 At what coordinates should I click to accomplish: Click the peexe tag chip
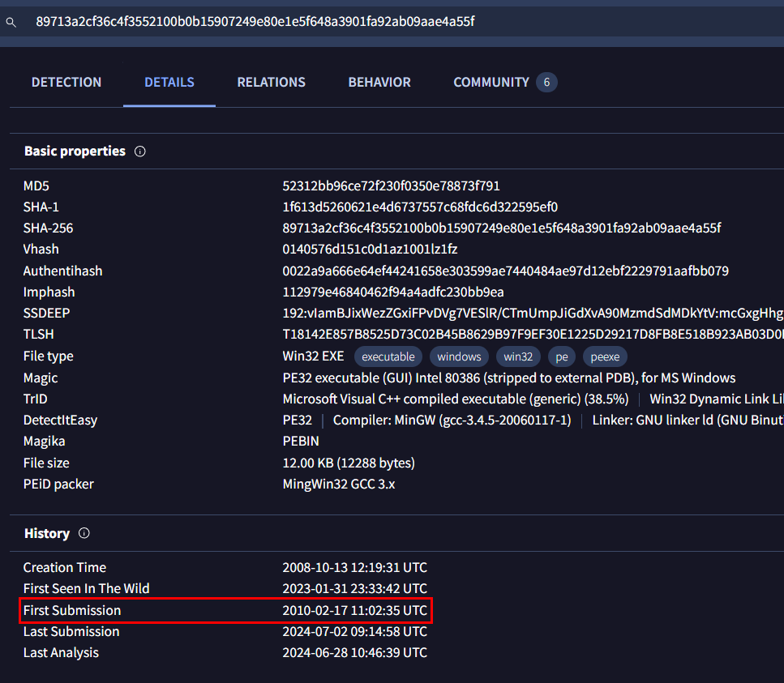pos(605,356)
